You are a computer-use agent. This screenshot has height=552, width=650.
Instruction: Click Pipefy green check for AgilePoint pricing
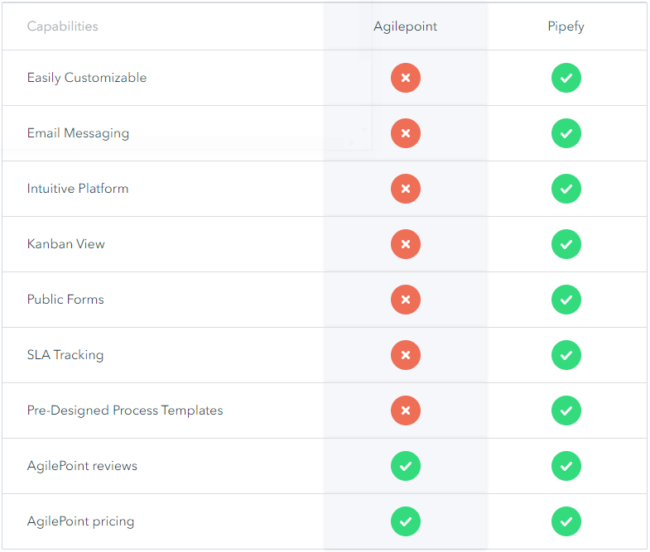[566, 521]
